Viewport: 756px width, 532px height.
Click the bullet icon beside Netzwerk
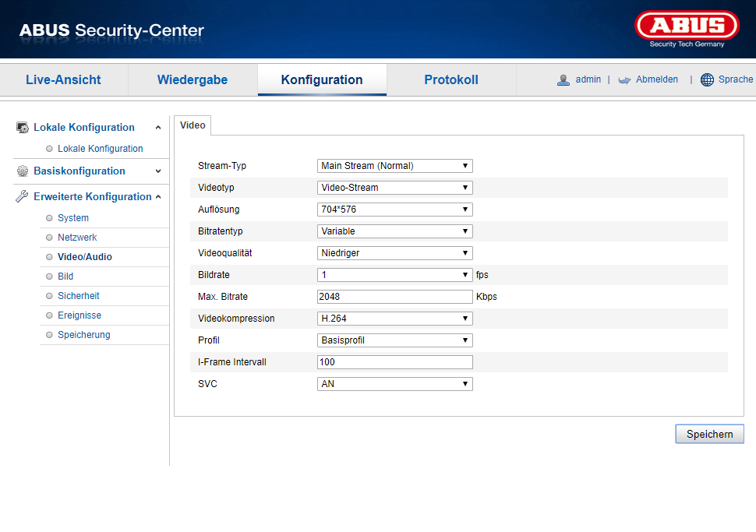pyautogui.click(x=49, y=238)
